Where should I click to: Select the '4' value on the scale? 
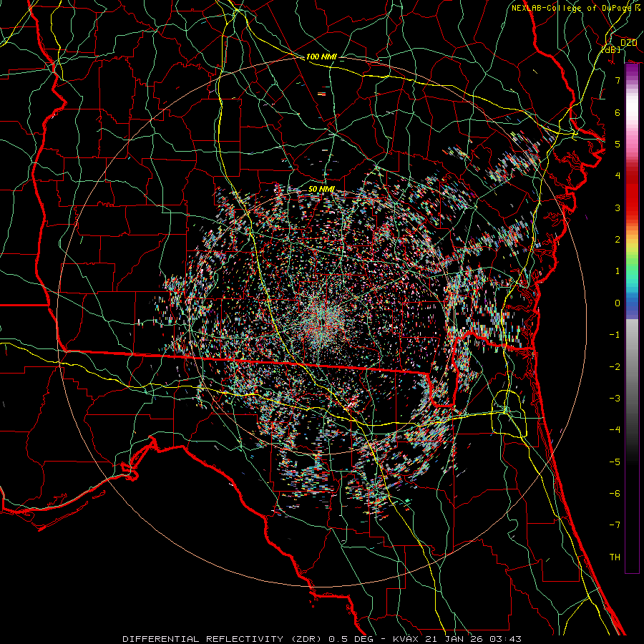(618, 176)
